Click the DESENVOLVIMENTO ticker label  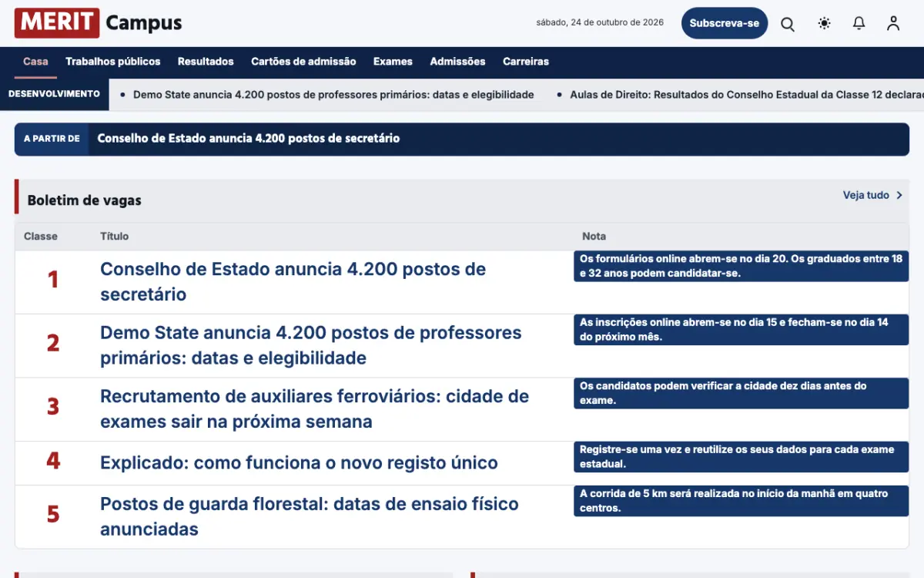(54, 94)
